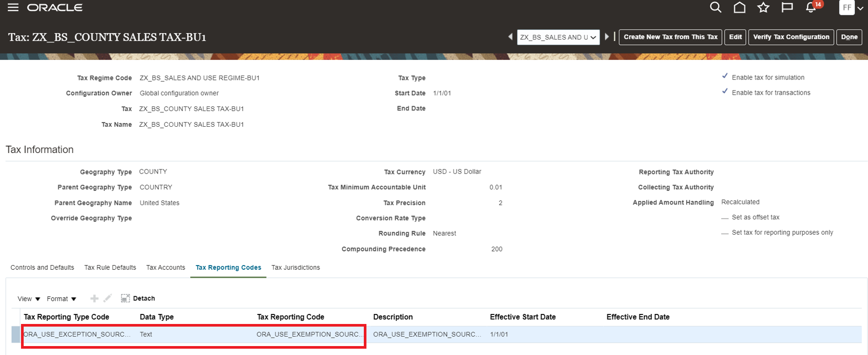Open notifications bell icon

811,7
